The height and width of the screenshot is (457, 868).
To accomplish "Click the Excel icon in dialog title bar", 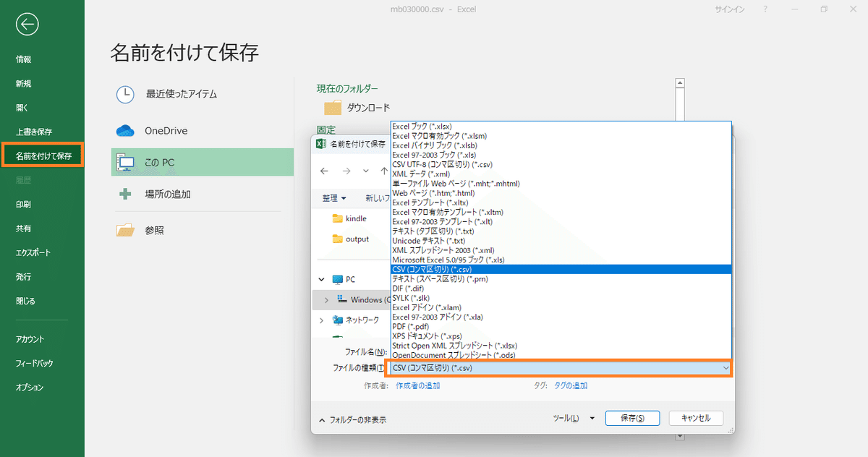I will click(322, 144).
